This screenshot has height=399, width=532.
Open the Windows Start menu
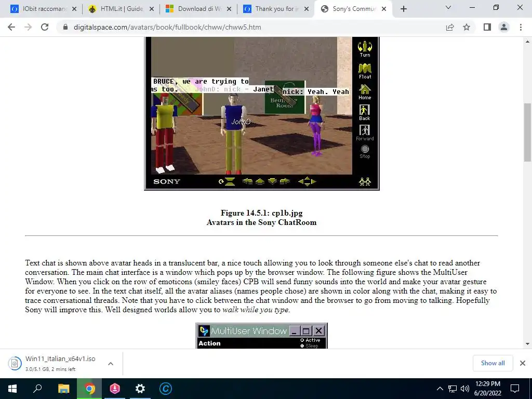click(12, 389)
